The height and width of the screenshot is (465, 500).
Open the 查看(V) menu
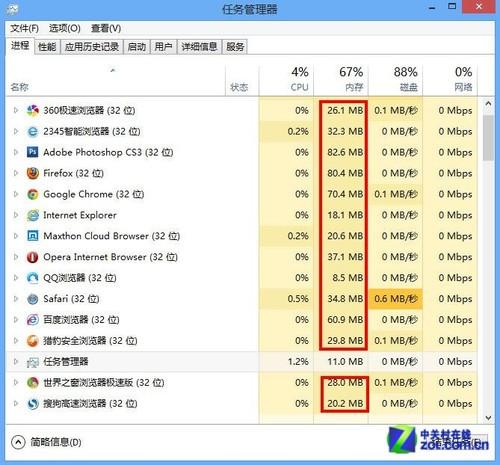click(106, 28)
